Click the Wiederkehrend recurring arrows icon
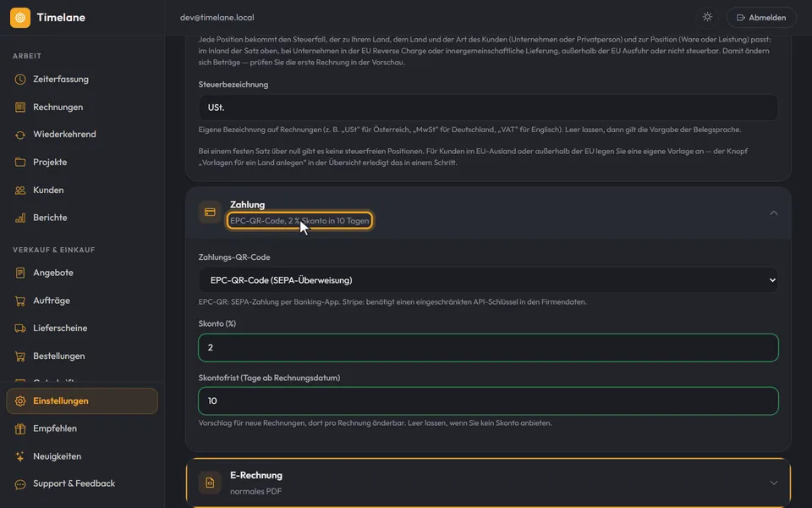The height and width of the screenshot is (508, 812). coord(20,135)
